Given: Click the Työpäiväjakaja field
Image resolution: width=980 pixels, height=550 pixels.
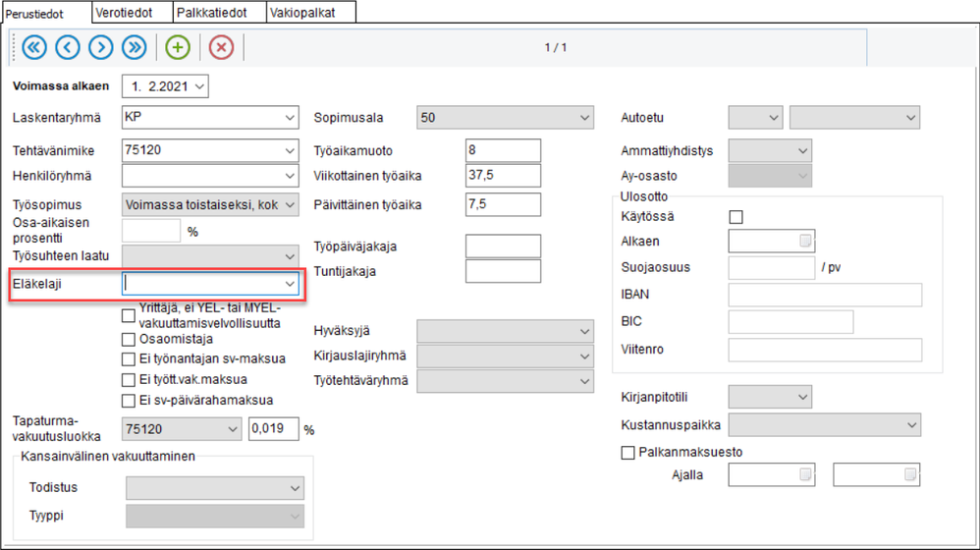Looking at the screenshot, I should [x=503, y=247].
